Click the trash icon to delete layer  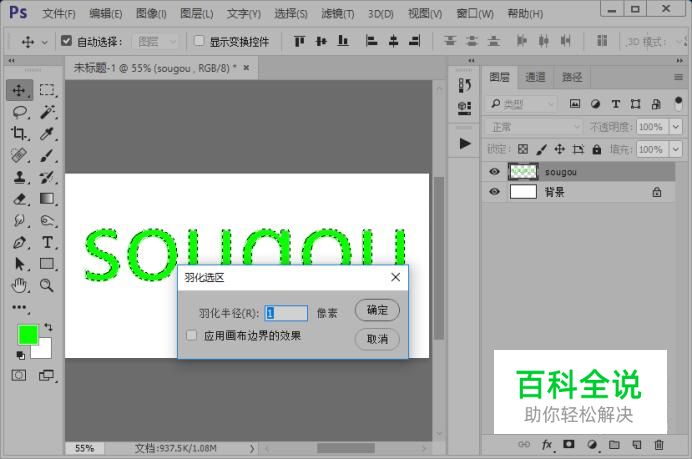coord(659,445)
